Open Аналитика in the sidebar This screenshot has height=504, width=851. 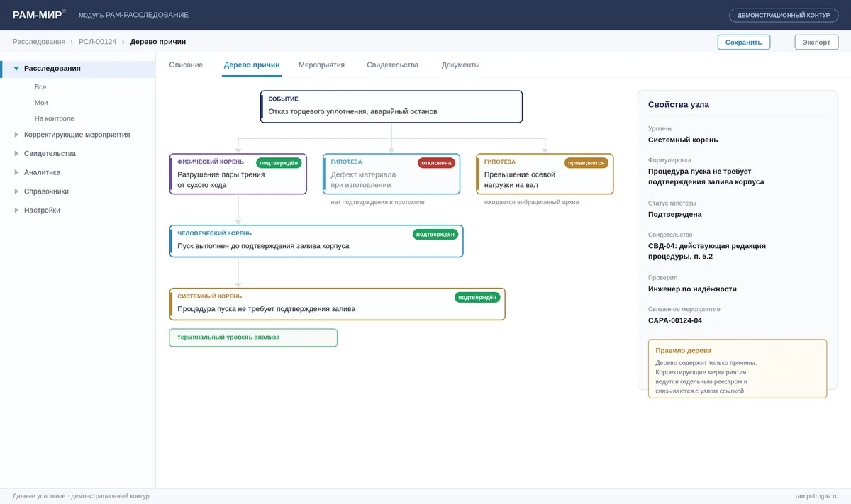[x=43, y=172]
